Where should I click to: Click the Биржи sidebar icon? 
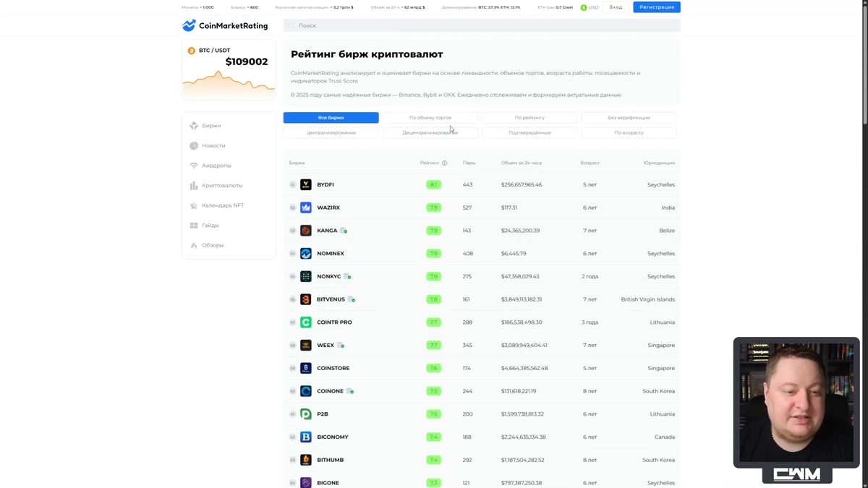coord(194,126)
